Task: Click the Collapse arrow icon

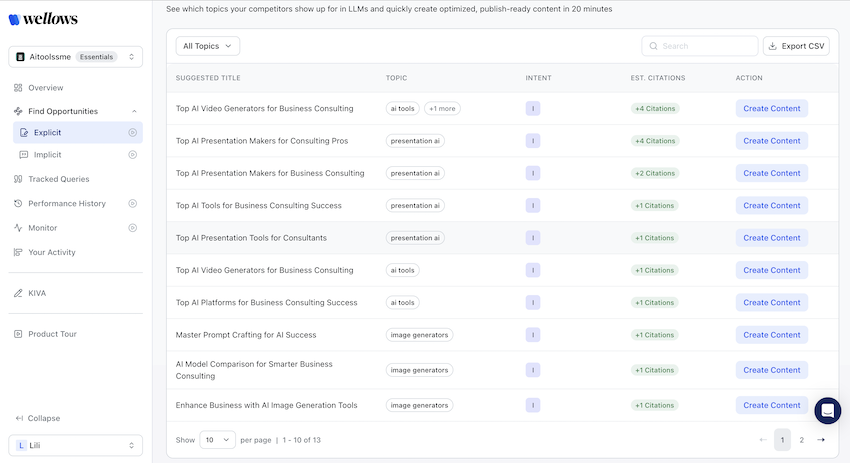Action: click(x=19, y=418)
